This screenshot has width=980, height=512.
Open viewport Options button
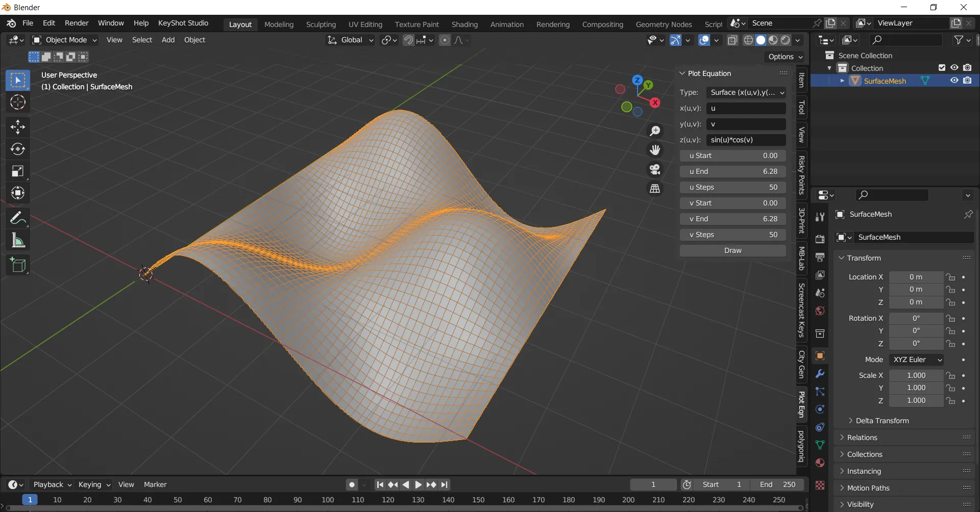785,57
